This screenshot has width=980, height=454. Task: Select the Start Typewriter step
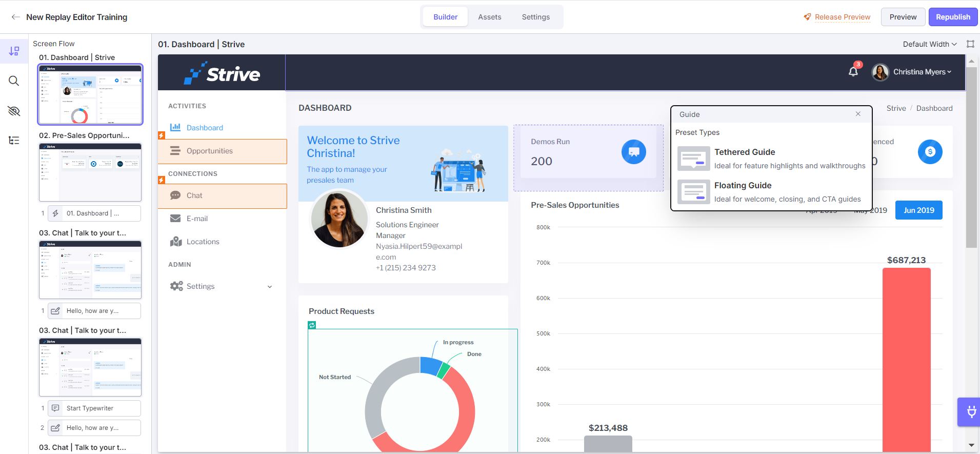point(94,408)
